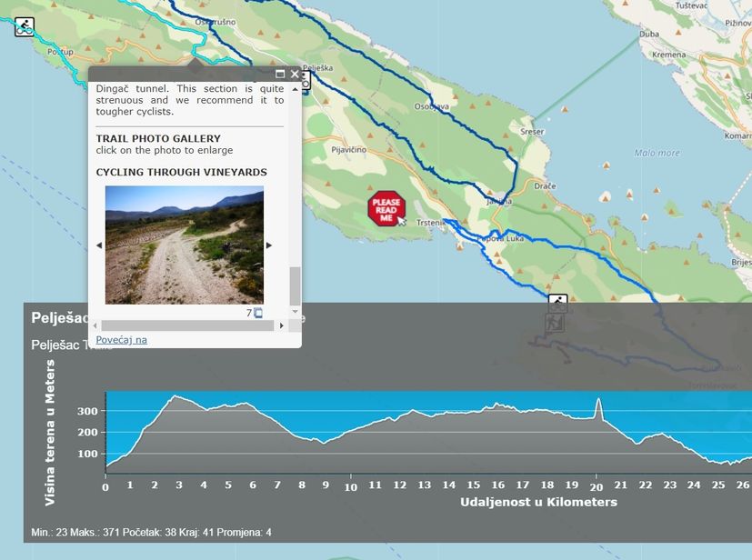Maximize the trail info popup

point(280,74)
